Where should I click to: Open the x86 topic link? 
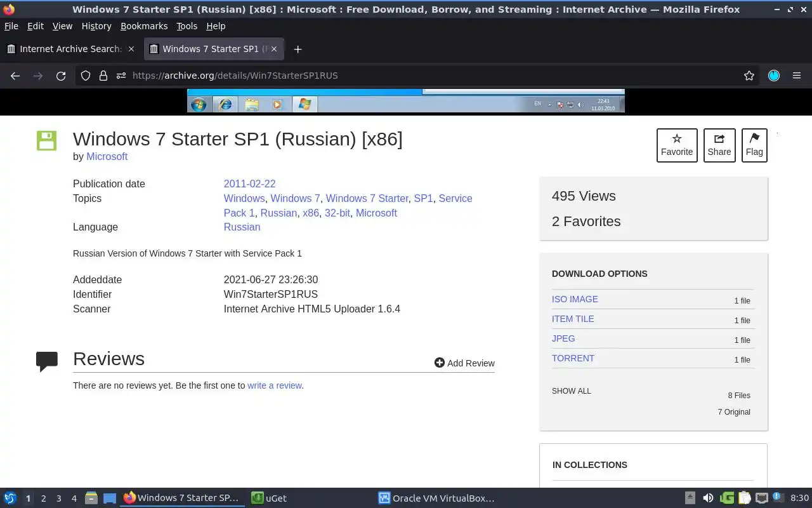pos(311,213)
